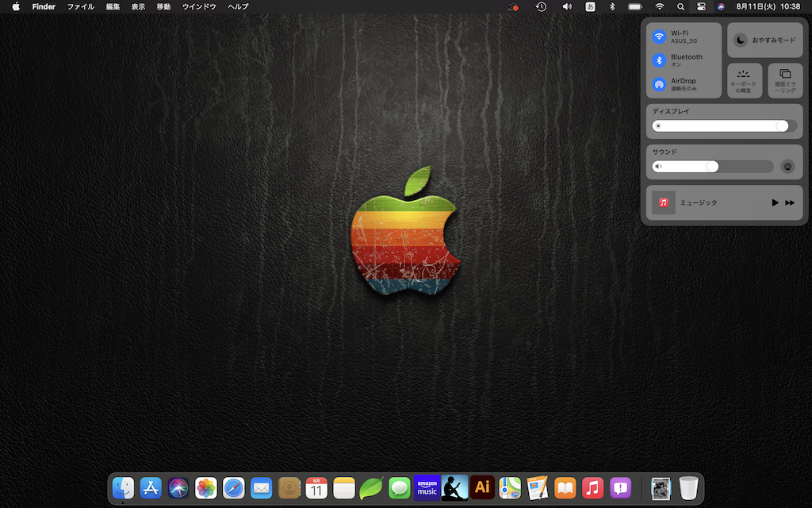Open the ファイル menu

click(81, 6)
